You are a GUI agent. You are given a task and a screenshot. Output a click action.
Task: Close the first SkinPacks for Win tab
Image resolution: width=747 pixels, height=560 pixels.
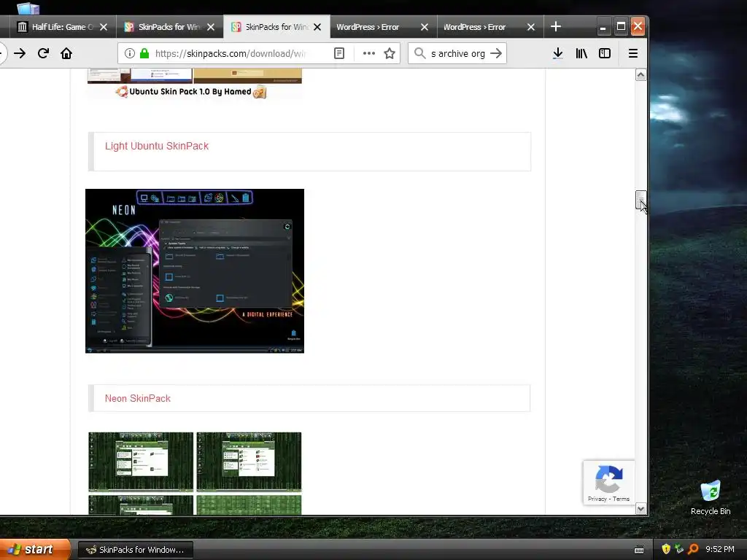211,27
